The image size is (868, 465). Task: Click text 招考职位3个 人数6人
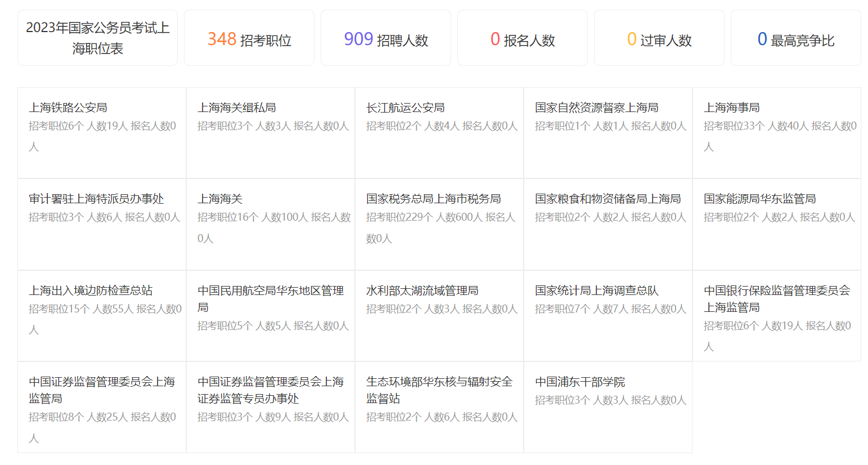pyautogui.click(x=75, y=217)
